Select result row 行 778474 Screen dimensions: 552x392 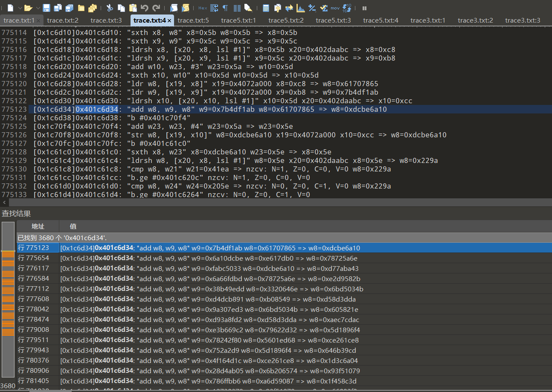tap(284, 319)
